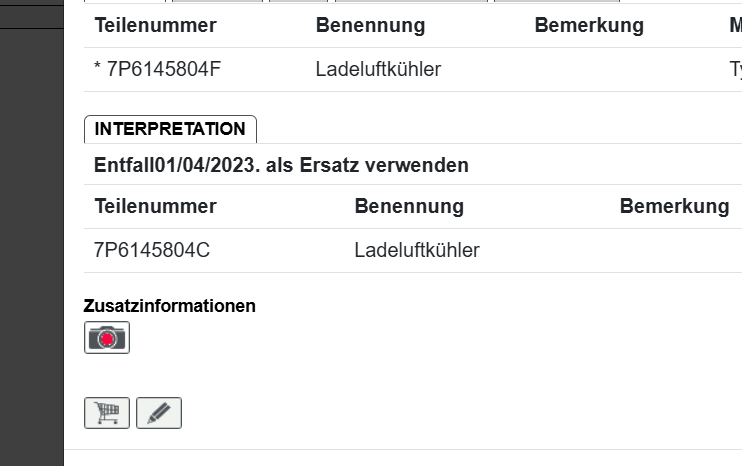Click the truncated 'Ty' cell at right edge

tap(736, 69)
